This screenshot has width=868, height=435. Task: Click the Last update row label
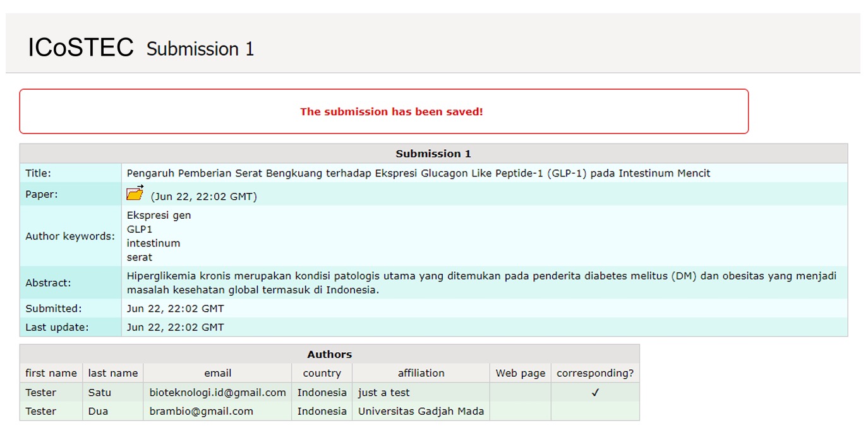(x=57, y=328)
